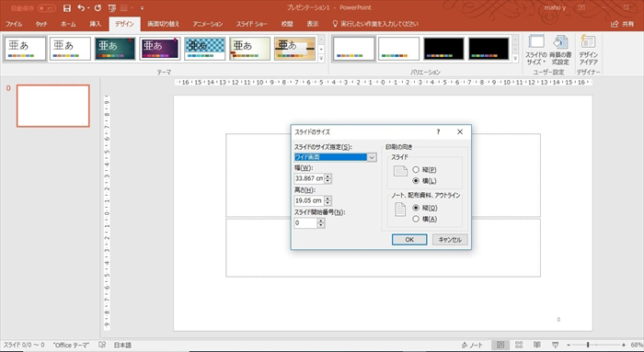
Task: Switch to the 校閲 tab
Action: click(x=287, y=24)
